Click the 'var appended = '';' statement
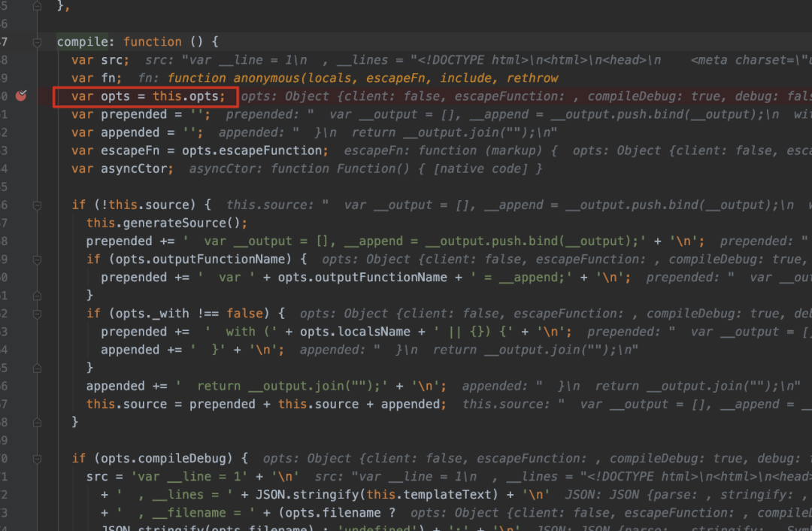The image size is (812, 531). tap(138, 132)
